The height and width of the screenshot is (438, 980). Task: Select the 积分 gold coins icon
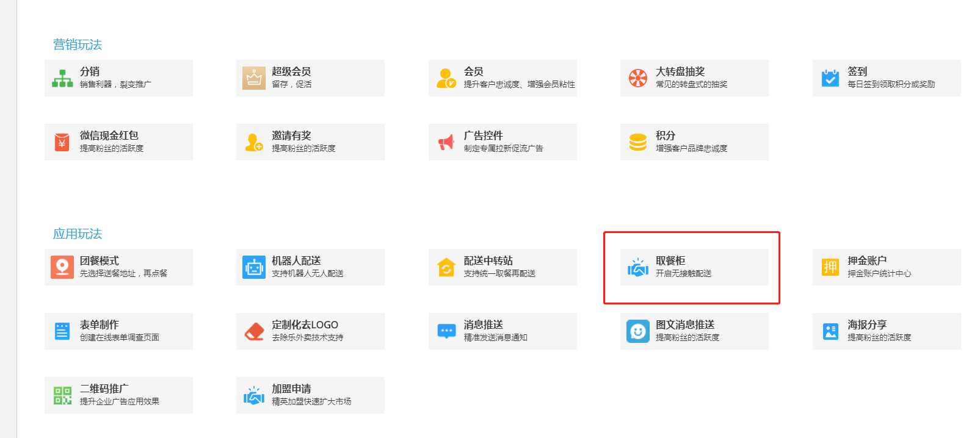point(638,142)
